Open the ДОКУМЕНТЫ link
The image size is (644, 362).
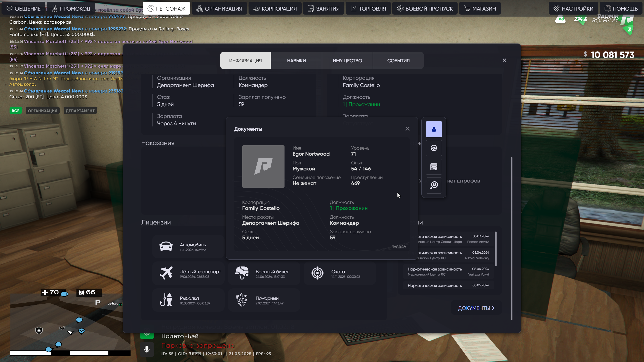tap(476, 308)
